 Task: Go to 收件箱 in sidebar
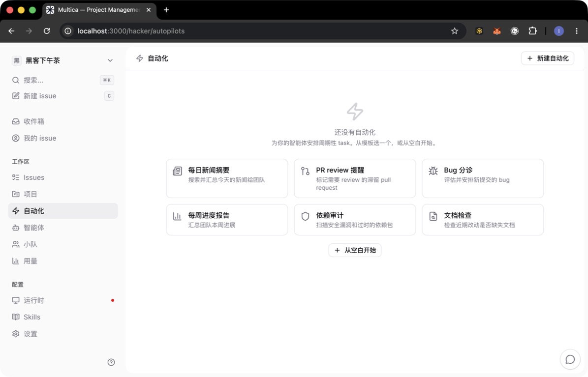tap(63, 121)
